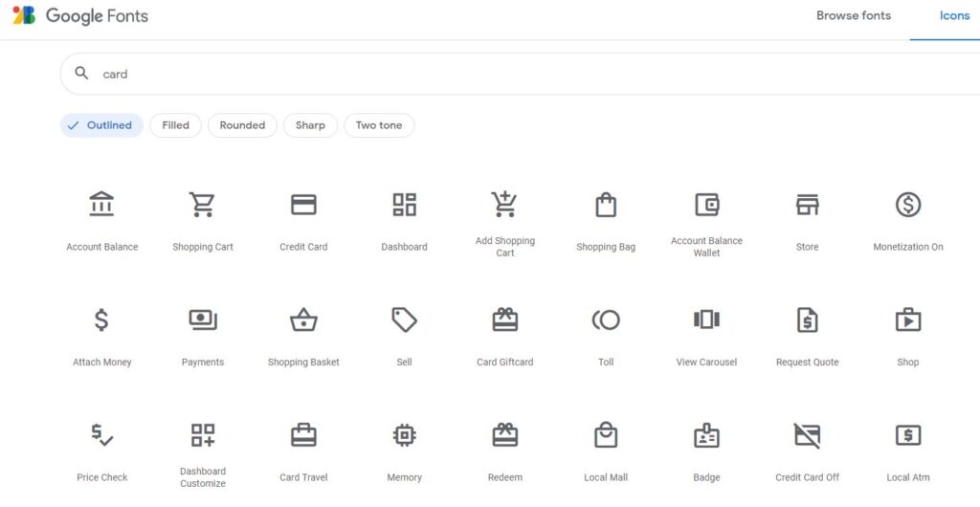Switch to the Icons tab

(x=954, y=15)
